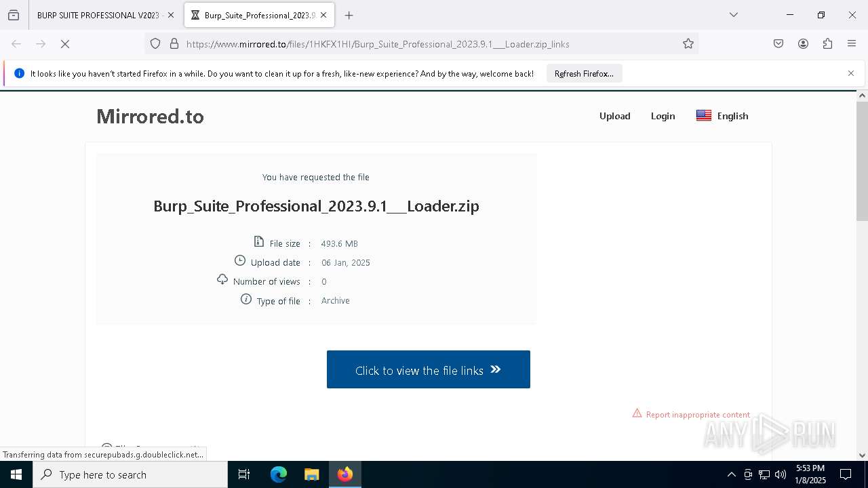Open the Save to Pocket icon
The width and height of the screenshot is (868, 488).
pos(778,44)
